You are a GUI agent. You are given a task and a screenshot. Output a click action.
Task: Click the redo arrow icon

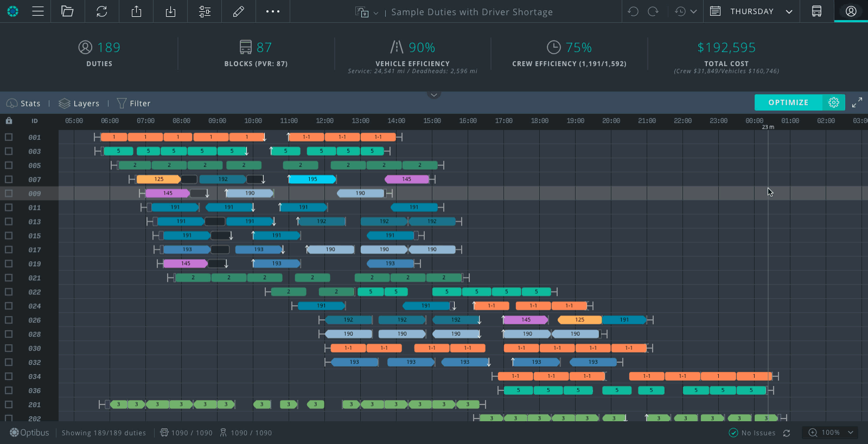[x=653, y=11]
